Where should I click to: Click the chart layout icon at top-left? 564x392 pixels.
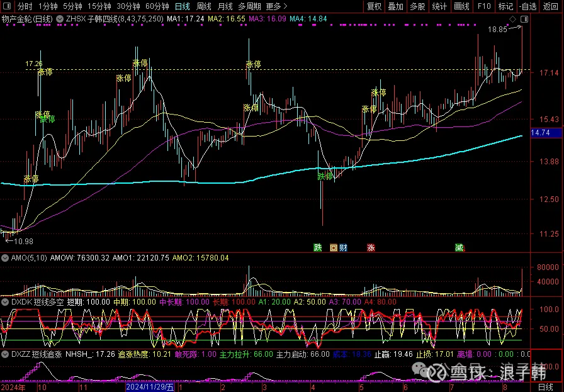[x=8, y=6]
